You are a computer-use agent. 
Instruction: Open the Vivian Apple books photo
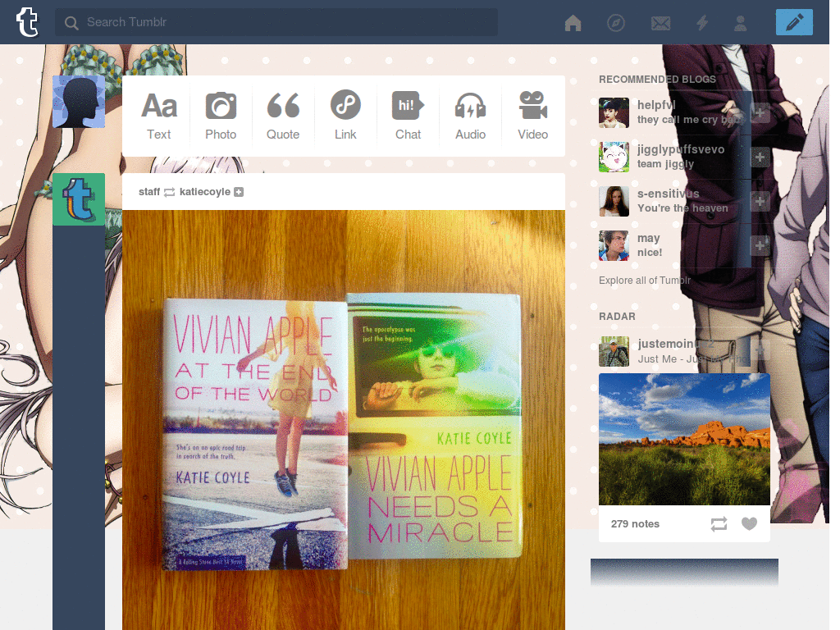(x=344, y=420)
